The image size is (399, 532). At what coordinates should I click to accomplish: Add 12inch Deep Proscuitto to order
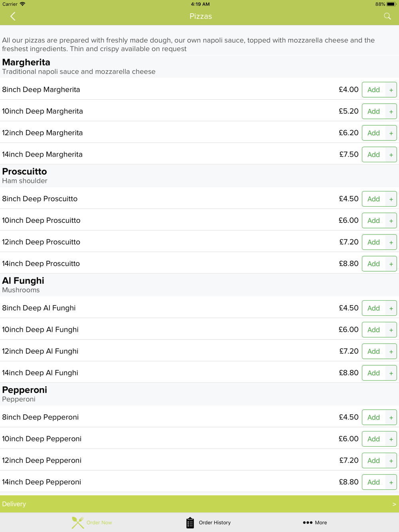pyautogui.click(x=379, y=242)
